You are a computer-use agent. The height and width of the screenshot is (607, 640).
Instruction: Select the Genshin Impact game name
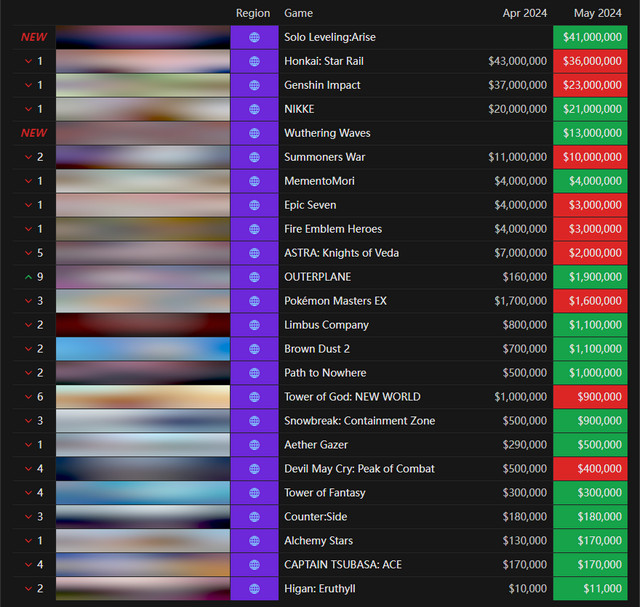[322, 85]
